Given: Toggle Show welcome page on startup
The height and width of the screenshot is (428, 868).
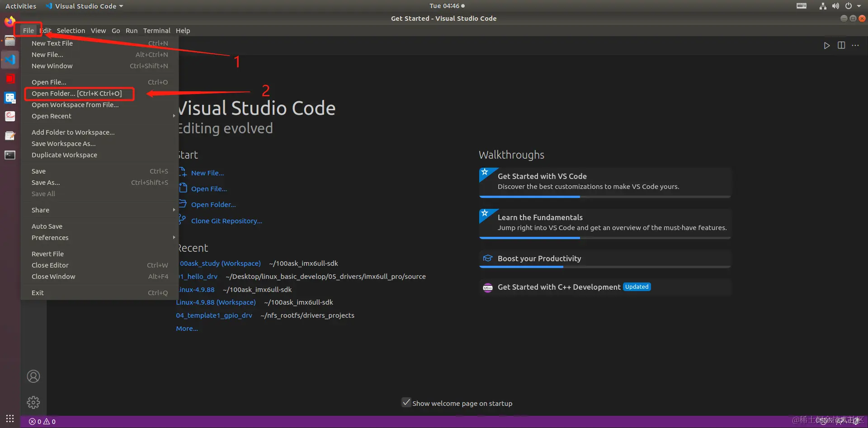Looking at the screenshot, I should [x=406, y=403].
